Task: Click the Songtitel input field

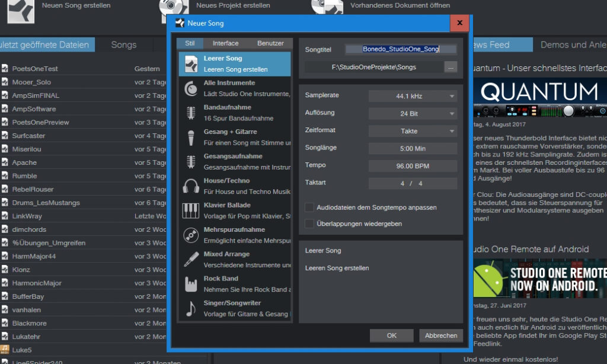Action: pyautogui.click(x=401, y=49)
